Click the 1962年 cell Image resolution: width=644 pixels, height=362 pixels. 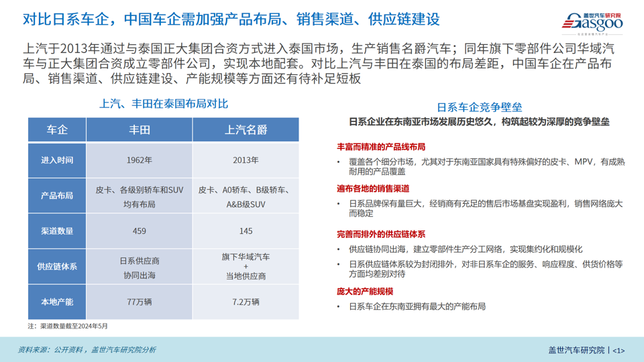click(x=140, y=160)
